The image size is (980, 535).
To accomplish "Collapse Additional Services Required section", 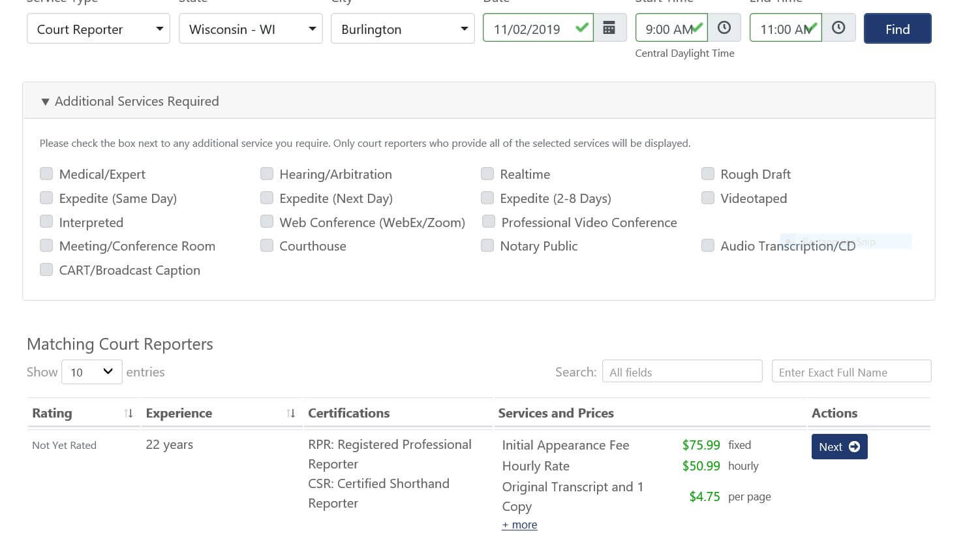I will click(x=45, y=101).
